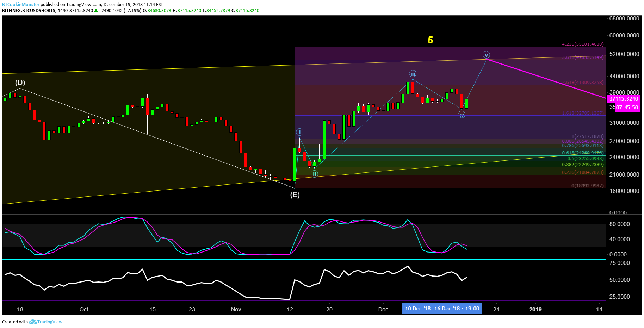Viewport: 644px width, 328px height.
Task: Click the 2.618(41309.3258) Fibonacci level label
Action: pos(583,83)
